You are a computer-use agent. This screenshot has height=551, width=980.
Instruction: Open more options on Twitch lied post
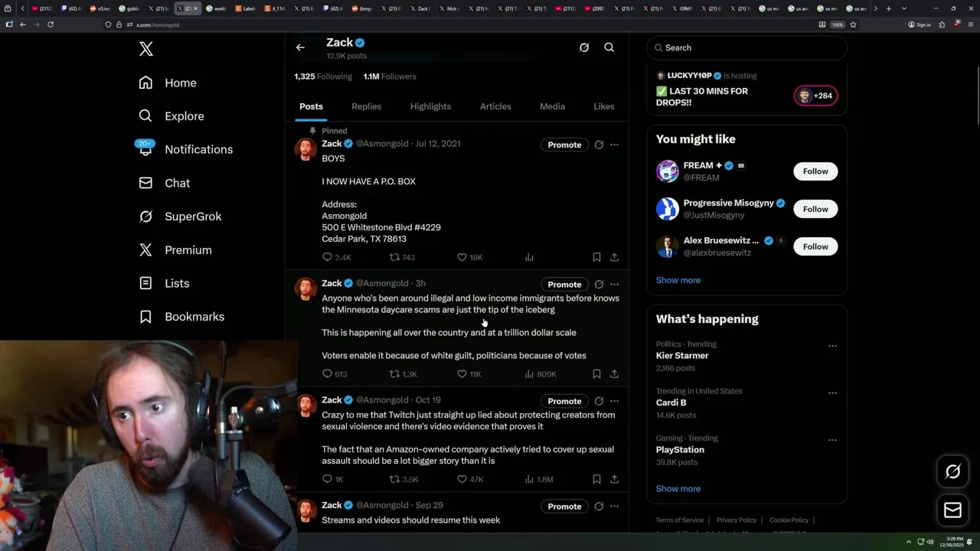(x=614, y=401)
